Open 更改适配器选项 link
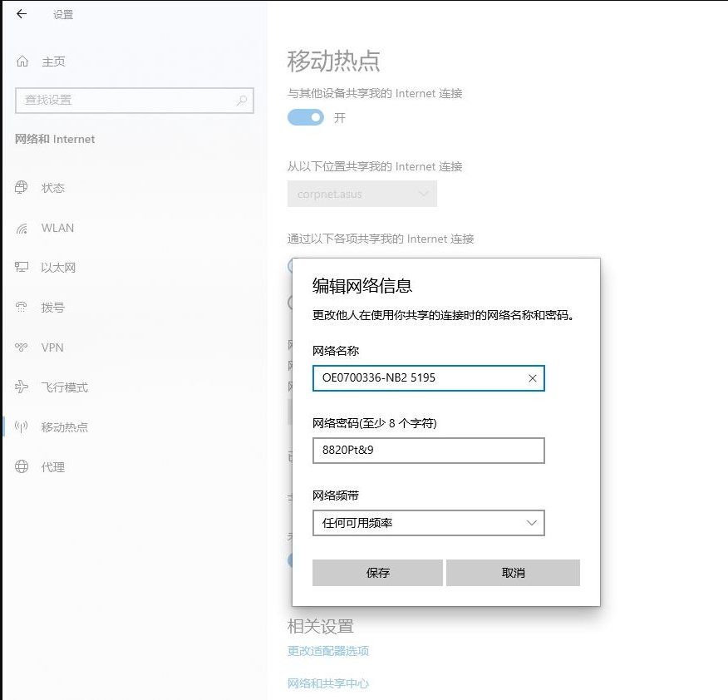Viewport: 728px width, 700px height. [x=327, y=651]
